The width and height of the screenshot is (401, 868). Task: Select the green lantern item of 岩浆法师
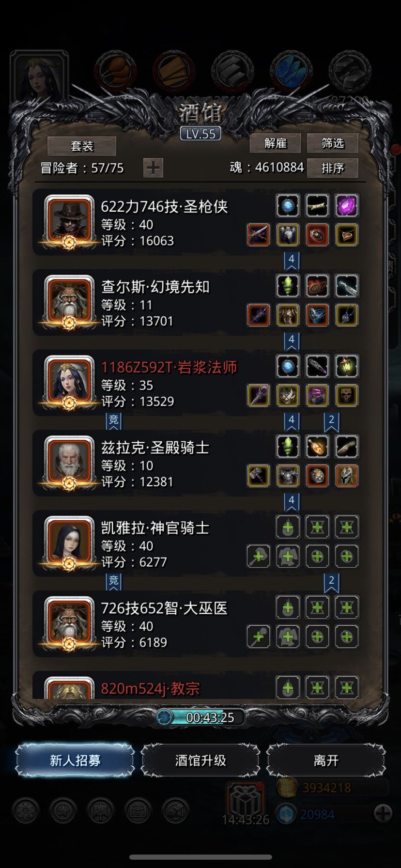click(x=347, y=366)
